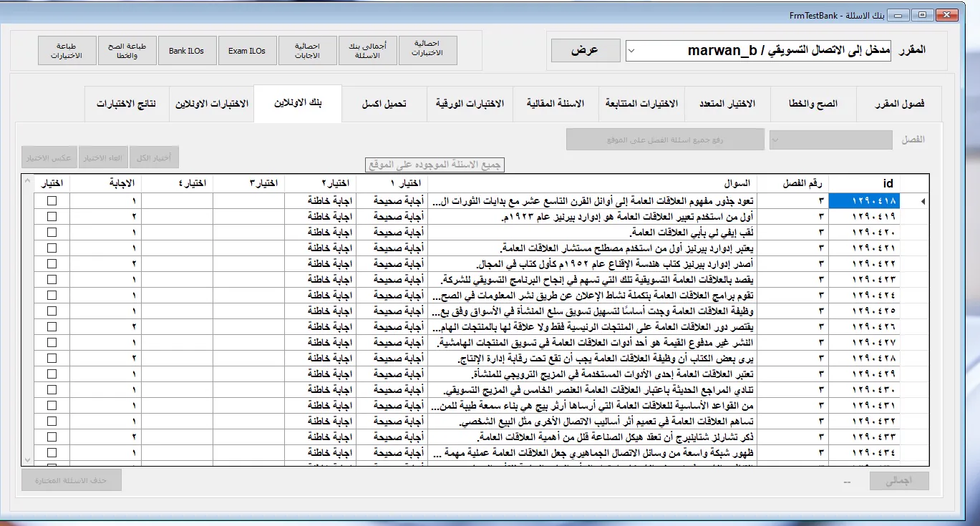Check the box in row ١٢٩٠٤٣٤
This screenshot has width=980, height=526.
[x=52, y=453]
